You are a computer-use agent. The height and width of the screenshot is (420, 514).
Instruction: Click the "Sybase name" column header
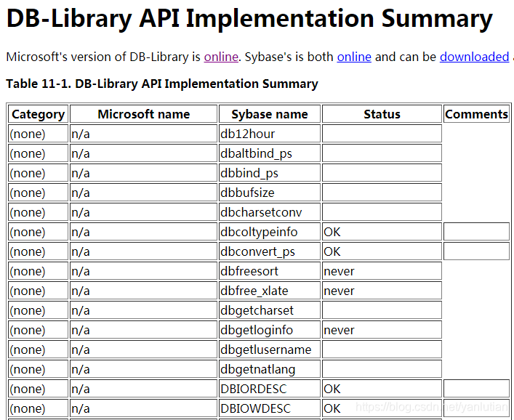coord(270,114)
